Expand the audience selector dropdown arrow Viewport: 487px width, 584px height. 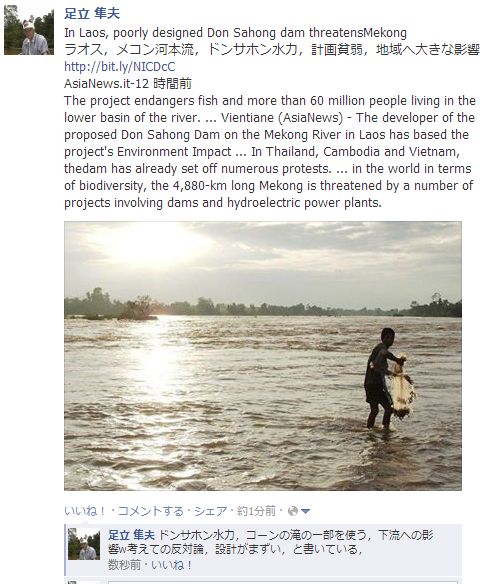pyautogui.click(x=305, y=512)
